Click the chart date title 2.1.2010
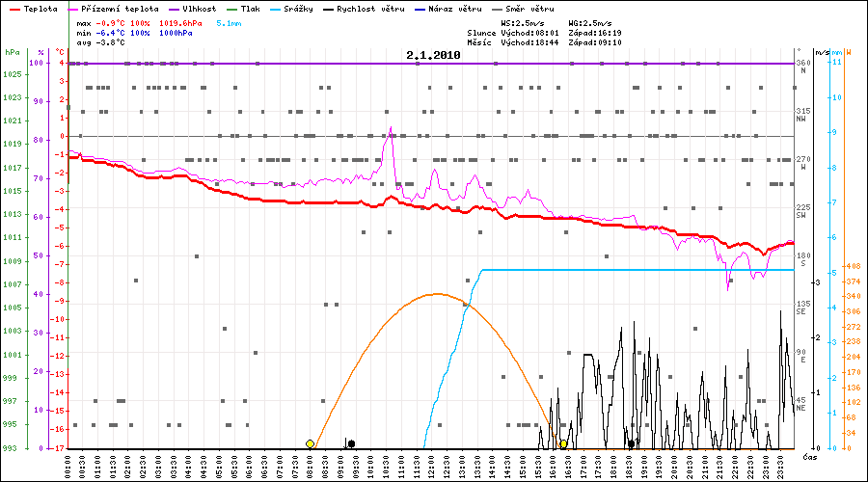 click(433, 55)
